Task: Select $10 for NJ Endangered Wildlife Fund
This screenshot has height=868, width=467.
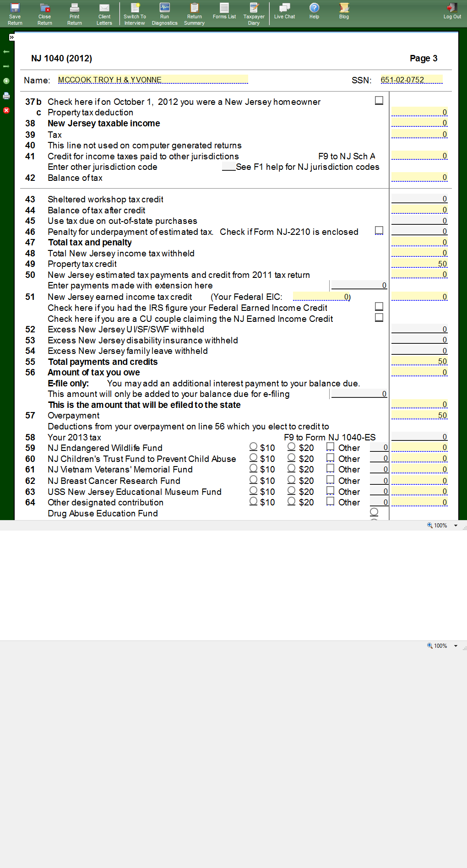Action: click(x=254, y=446)
